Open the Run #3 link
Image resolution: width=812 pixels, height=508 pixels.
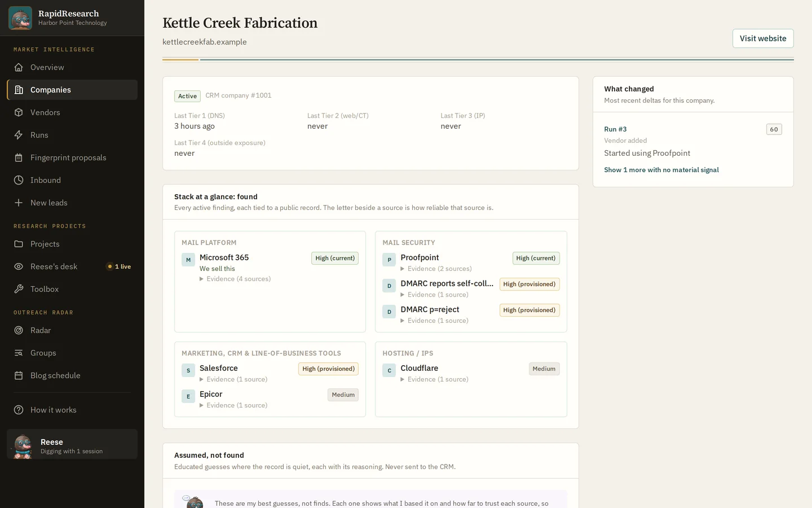pyautogui.click(x=615, y=129)
